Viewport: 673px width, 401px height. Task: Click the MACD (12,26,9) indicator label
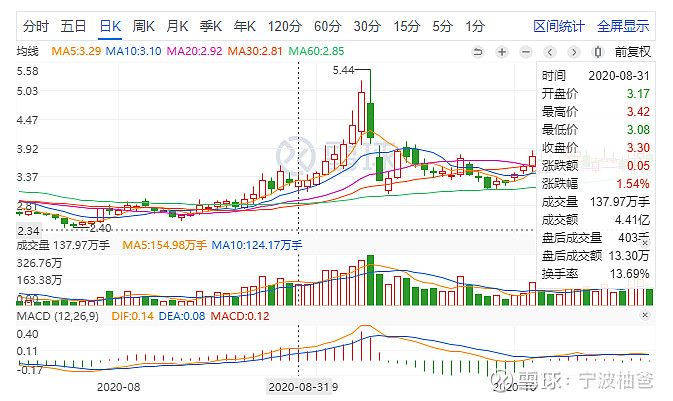pos(53,317)
